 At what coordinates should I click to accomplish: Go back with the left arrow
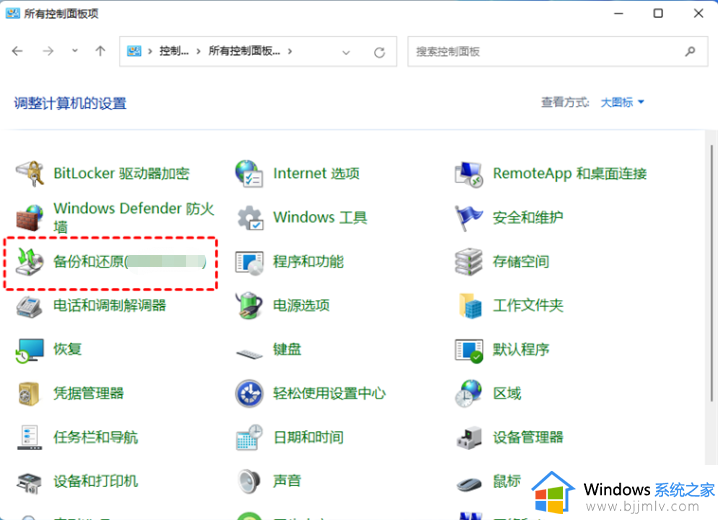click(17, 51)
